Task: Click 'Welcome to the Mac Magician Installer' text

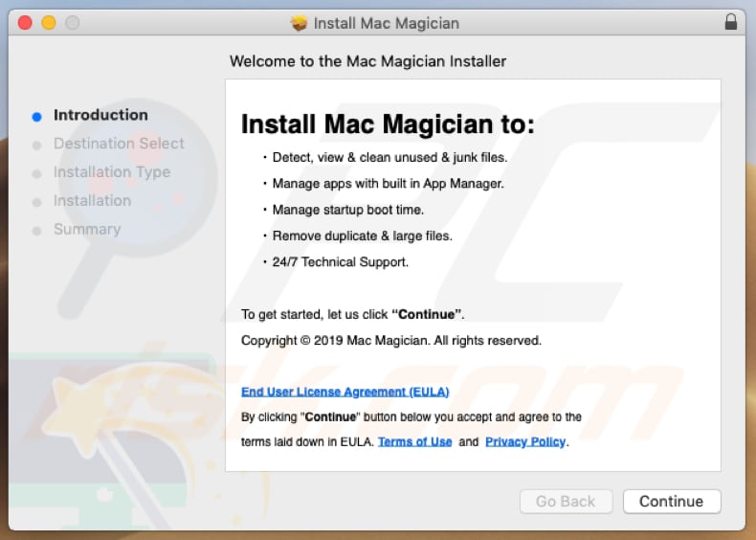Action: pyautogui.click(x=367, y=61)
